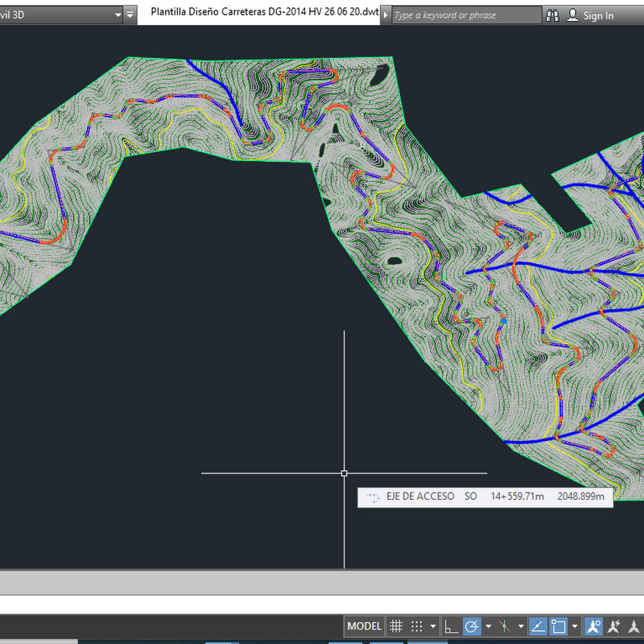644x644 pixels.
Task: Click the annotation scale icon at far right
Action: click(634, 626)
